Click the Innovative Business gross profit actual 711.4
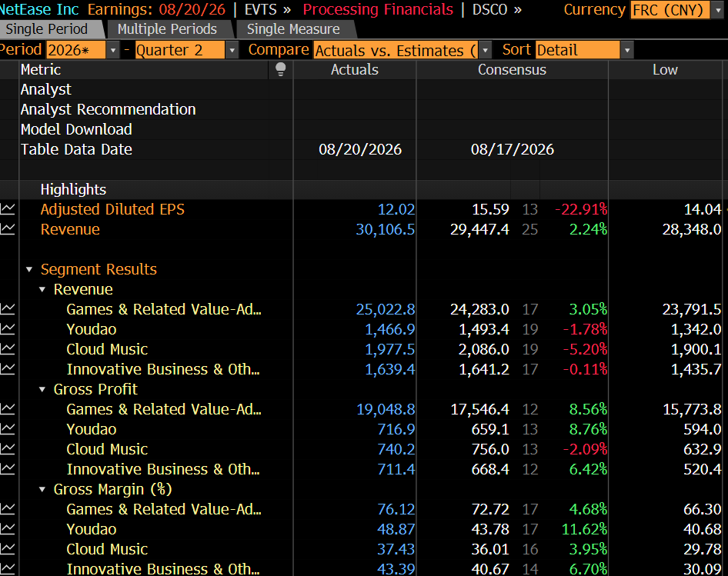 click(396, 469)
